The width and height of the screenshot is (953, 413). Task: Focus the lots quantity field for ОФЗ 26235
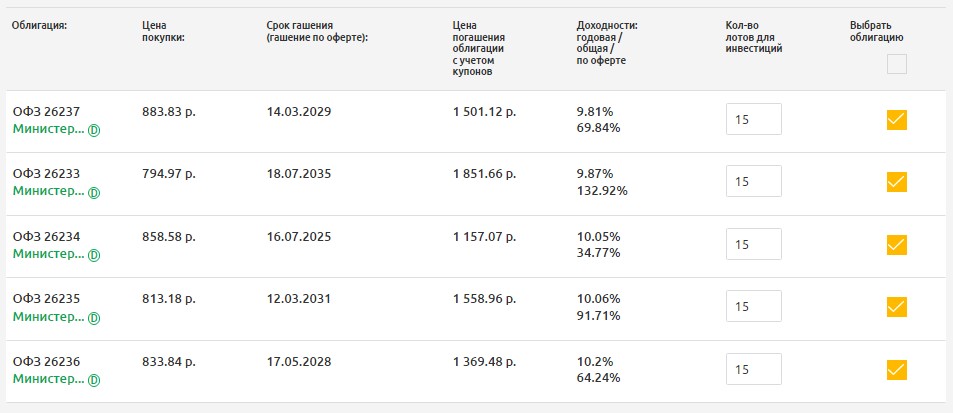754,307
